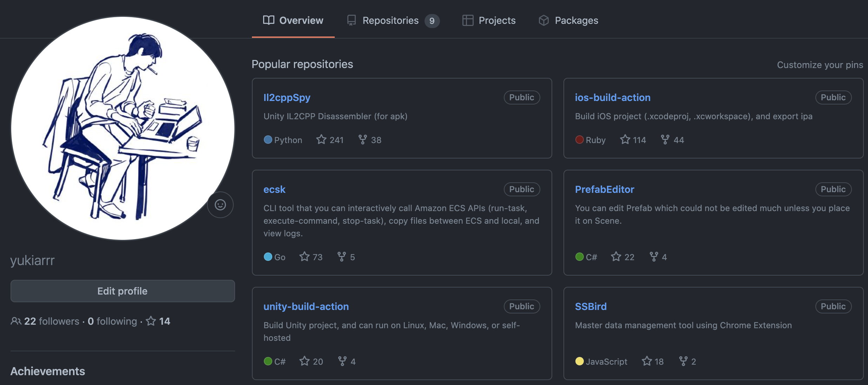Open the unity-build-action repository
The image size is (868, 385).
(306, 306)
